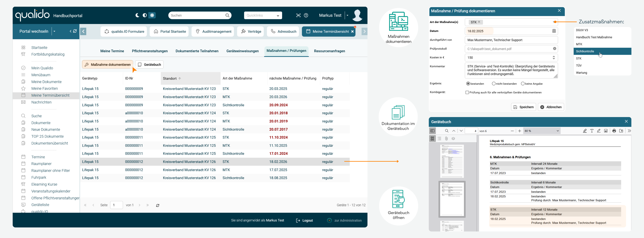Click the Kosten in € stepper arrows
This screenshot has width=644, height=238.
(x=554, y=58)
